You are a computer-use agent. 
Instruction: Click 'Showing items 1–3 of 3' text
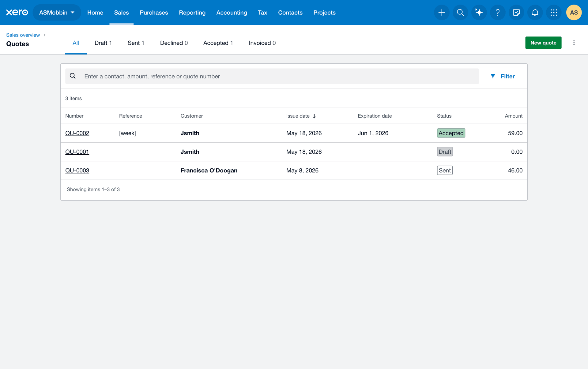[x=93, y=190]
